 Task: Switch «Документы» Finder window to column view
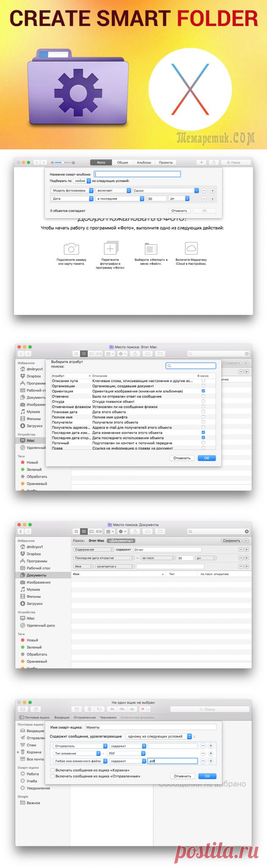tap(92, 532)
